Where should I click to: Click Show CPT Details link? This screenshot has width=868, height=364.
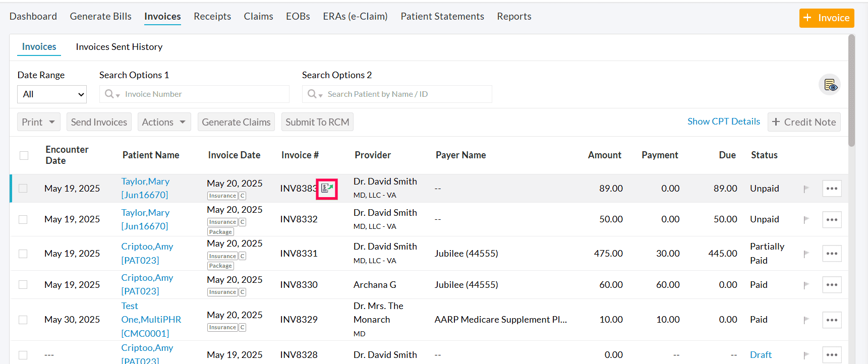(x=723, y=122)
